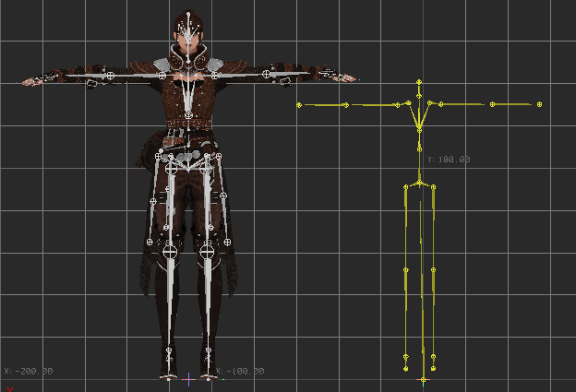Click the arm joint marker on character's screen-left arm
This screenshot has width=576, height=392.
[110, 75]
